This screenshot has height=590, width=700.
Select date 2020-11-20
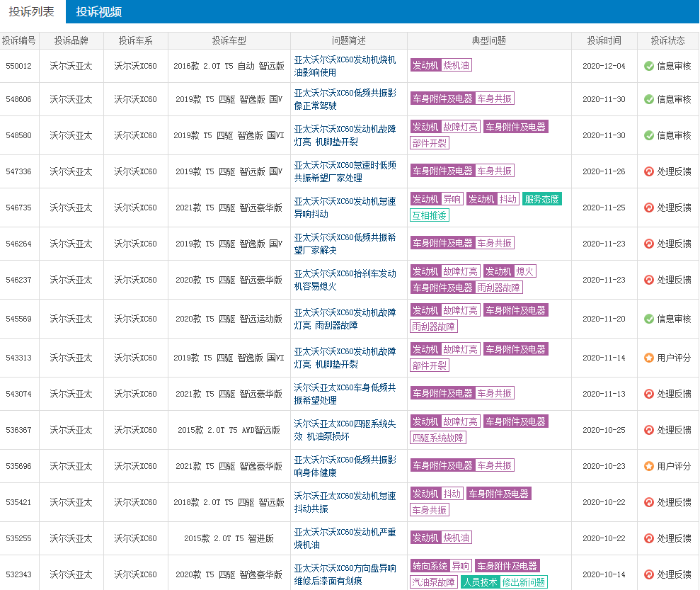pyautogui.click(x=604, y=319)
